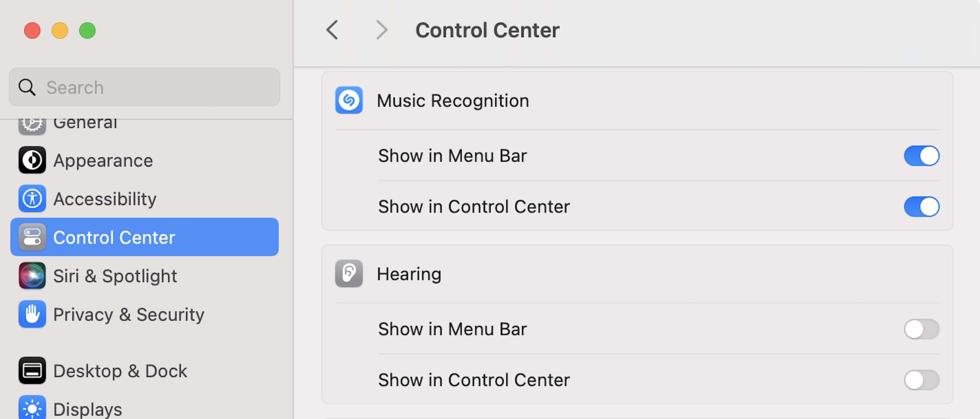
Task: Click the Hearing ear icon
Action: [x=348, y=274]
